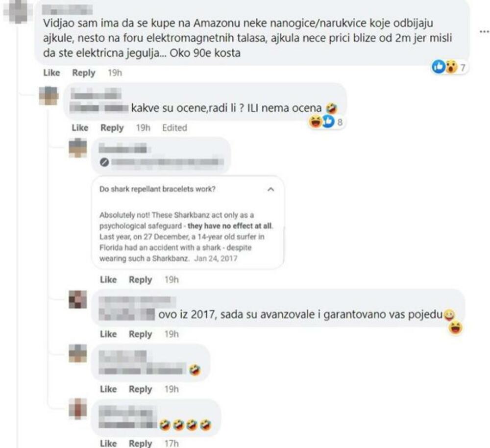Viewport: 490px width, 448px height.
Task: Click 'Do shark repellant bracelets work?' question text
Action: tap(157, 189)
